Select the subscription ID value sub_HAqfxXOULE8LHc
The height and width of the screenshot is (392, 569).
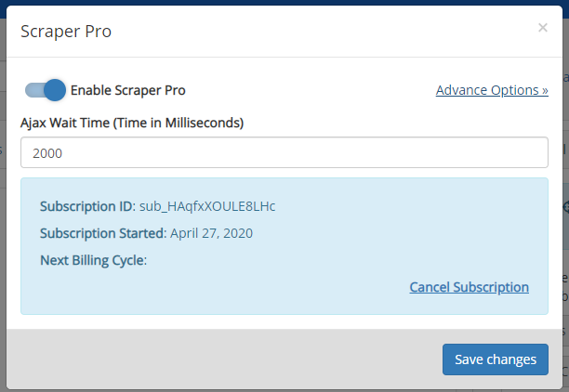[x=207, y=206]
